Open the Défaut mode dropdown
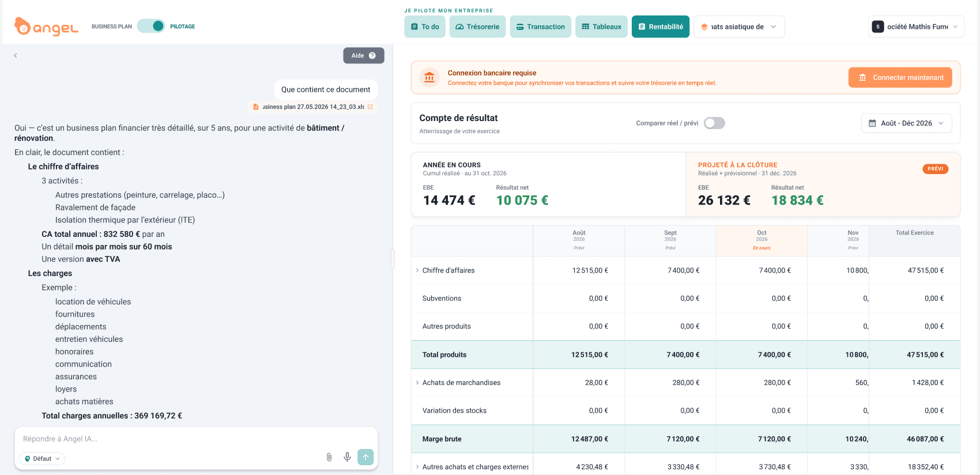Viewport: 980px width, 475px height. coord(42,458)
